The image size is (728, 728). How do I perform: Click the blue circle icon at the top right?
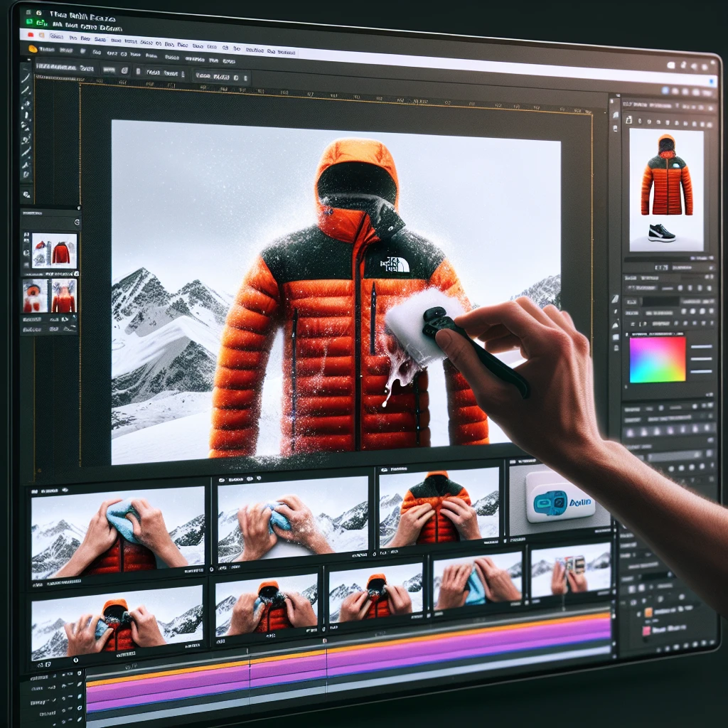point(665,90)
